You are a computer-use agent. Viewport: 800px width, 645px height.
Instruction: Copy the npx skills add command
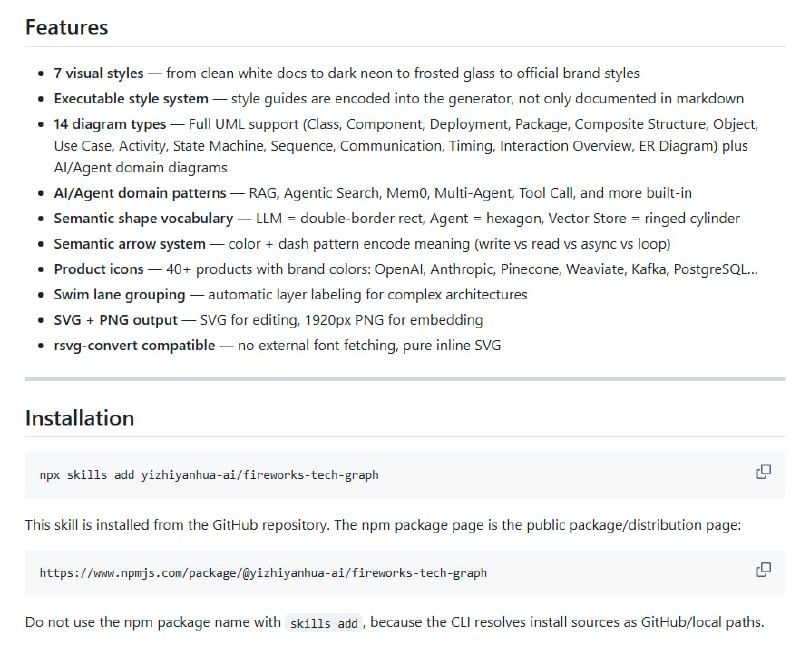click(763, 472)
